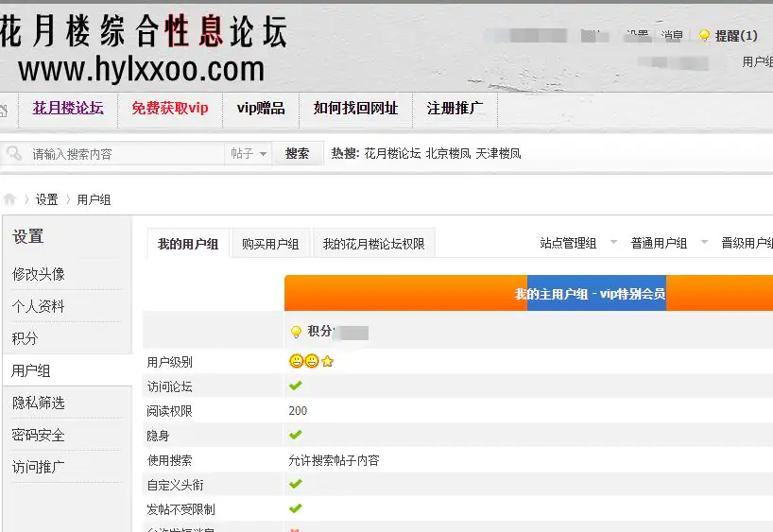Open 个人资料 in settings sidebar
The height and width of the screenshot is (532, 773).
tap(39, 306)
